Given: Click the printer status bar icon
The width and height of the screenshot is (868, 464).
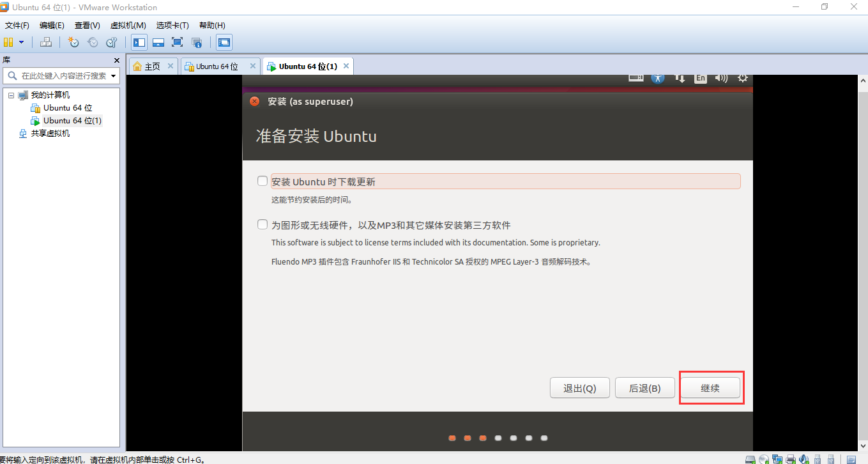Looking at the screenshot, I should pos(791,459).
